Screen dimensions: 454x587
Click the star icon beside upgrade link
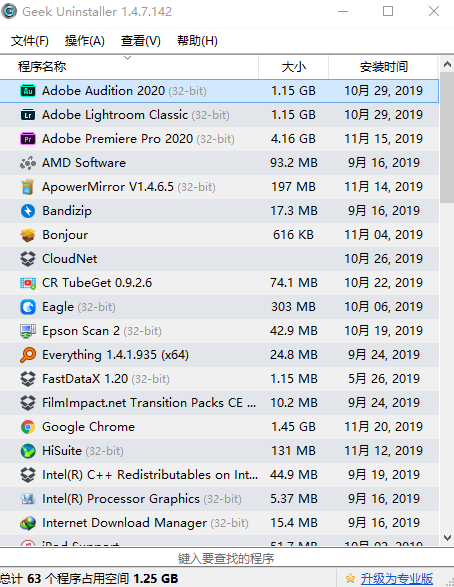coord(350,578)
